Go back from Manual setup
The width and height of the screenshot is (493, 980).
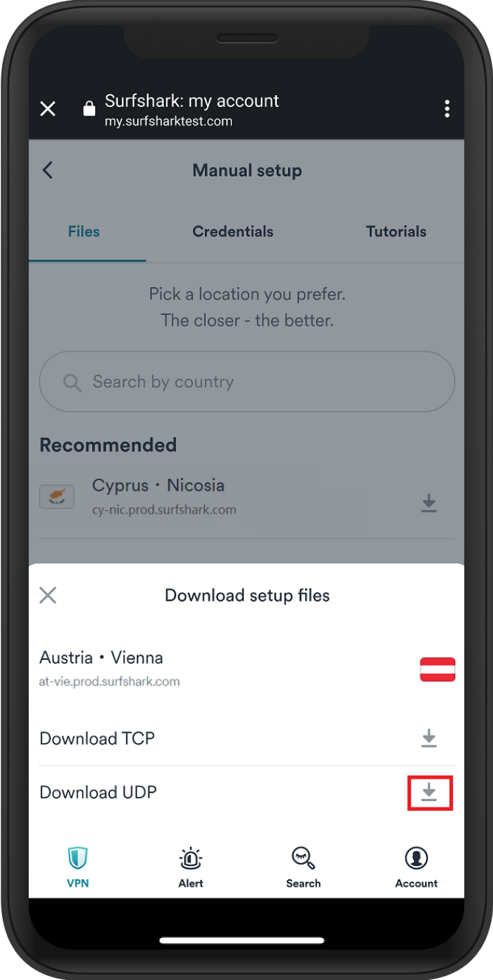pyautogui.click(x=48, y=170)
